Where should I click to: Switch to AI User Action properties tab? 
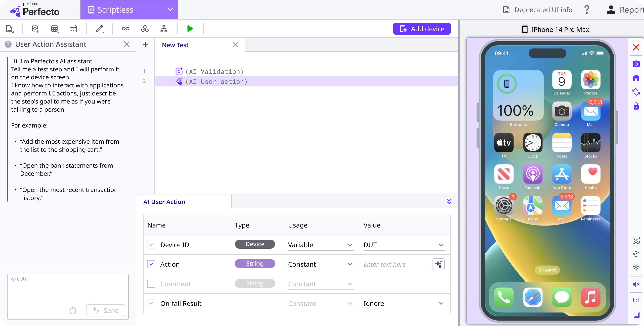(164, 202)
